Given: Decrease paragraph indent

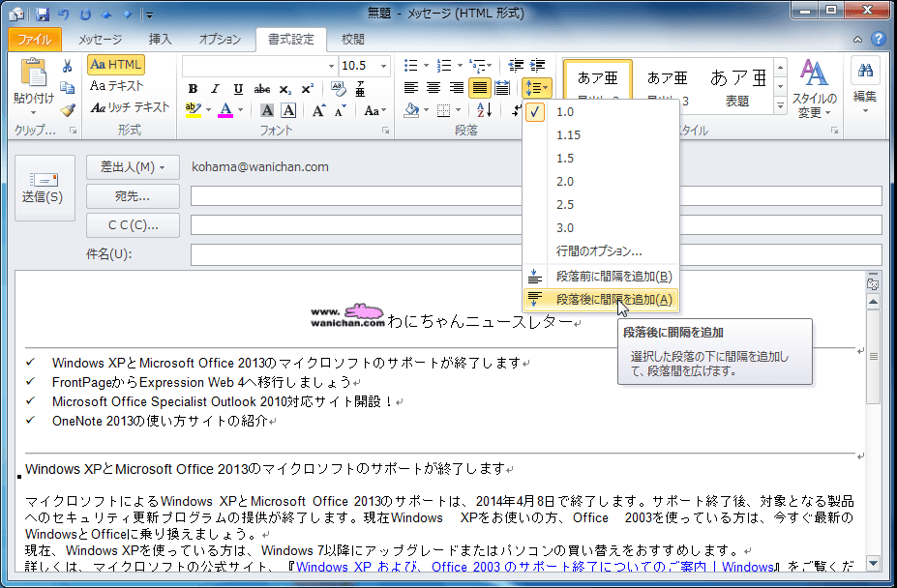Looking at the screenshot, I should tap(516, 65).
